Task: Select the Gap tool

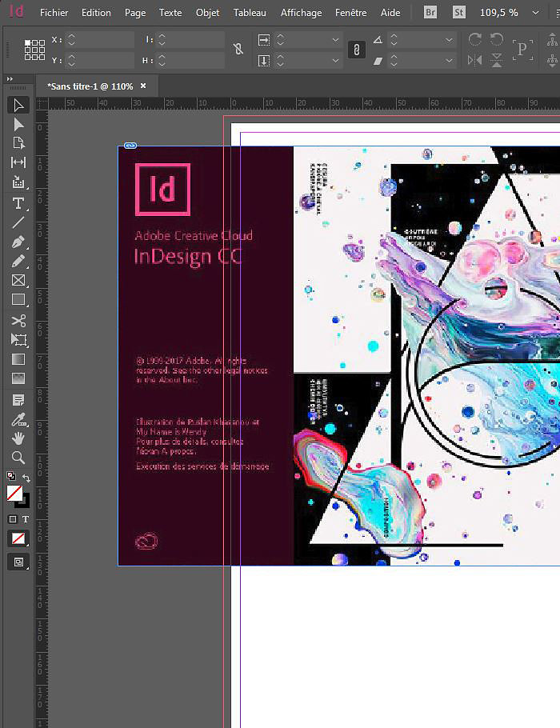Action: coord(18,162)
